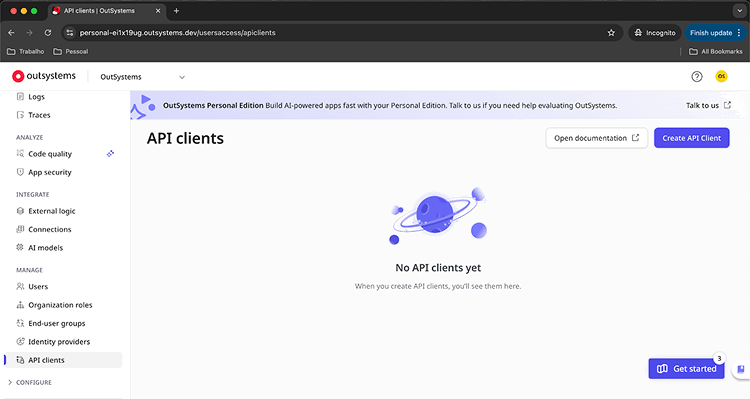Viewport: 750px width, 399px height.
Task: Click the Organization roles hierarchy icon
Action: [x=20, y=305]
